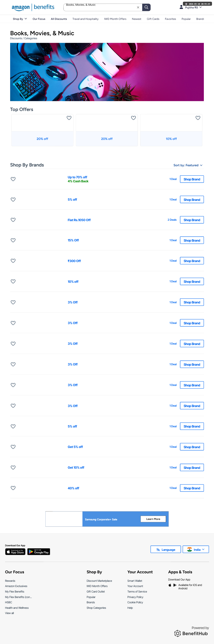The image size is (214, 644).
Task: Open the All Discounts nav item
Action: tap(59, 19)
